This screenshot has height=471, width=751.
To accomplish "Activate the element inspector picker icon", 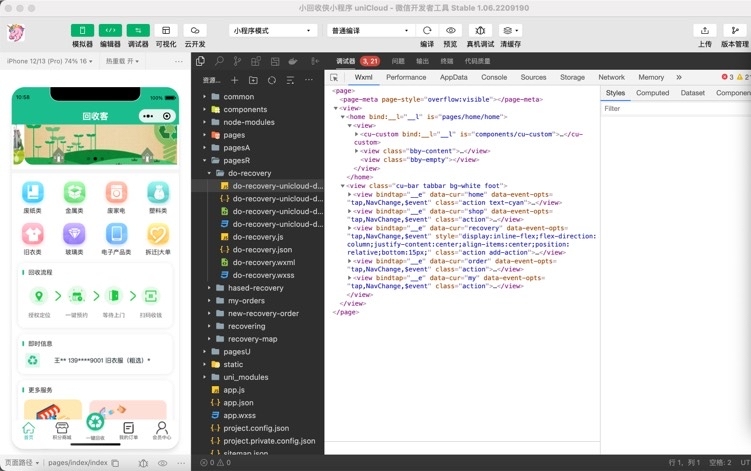I will [334, 77].
